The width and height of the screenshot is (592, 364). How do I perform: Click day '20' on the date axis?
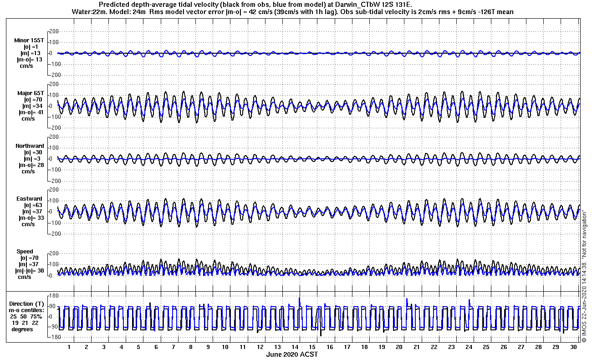point(399,347)
